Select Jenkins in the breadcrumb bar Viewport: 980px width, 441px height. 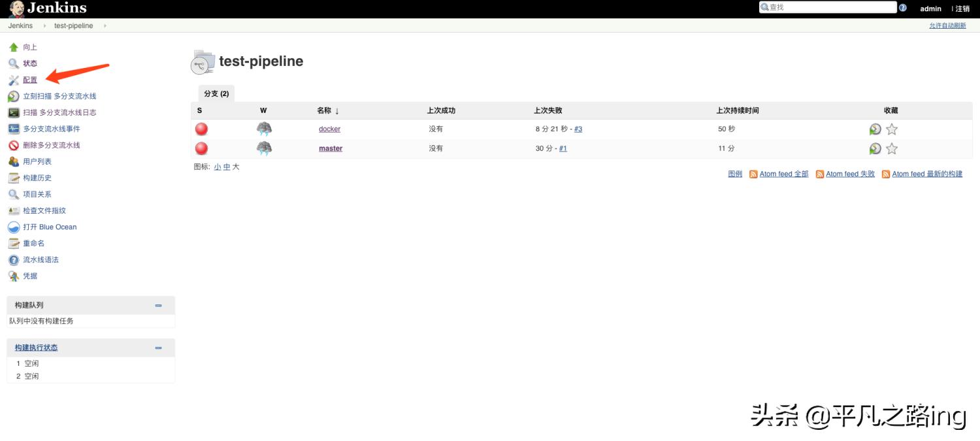click(20, 25)
